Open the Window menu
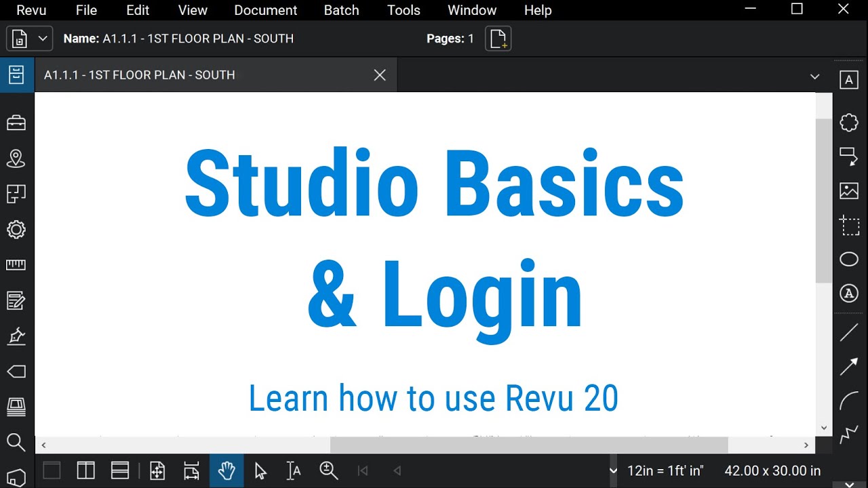868x488 pixels. pos(472,10)
